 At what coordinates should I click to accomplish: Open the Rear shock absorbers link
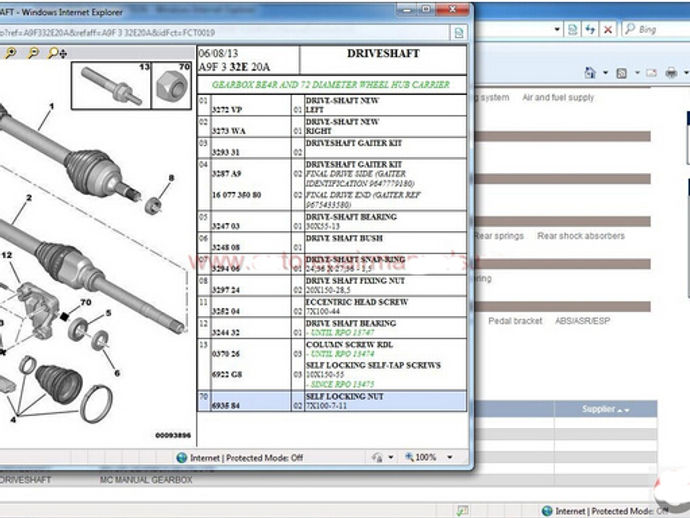[581, 236]
